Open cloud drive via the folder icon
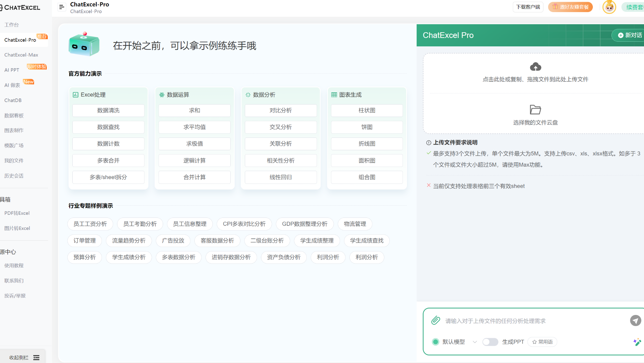644x363 pixels. tap(535, 110)
